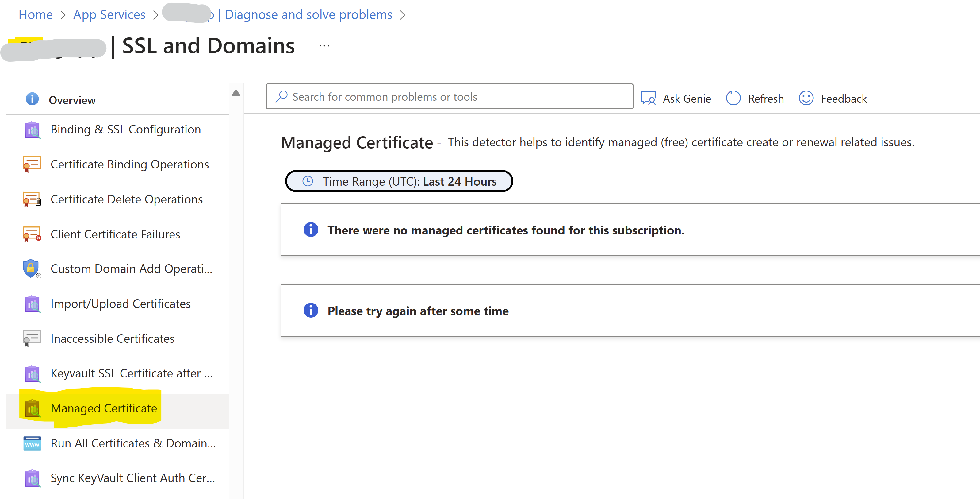
Task: Open the ellipsis more options menu
Action: tap(324, 46)
